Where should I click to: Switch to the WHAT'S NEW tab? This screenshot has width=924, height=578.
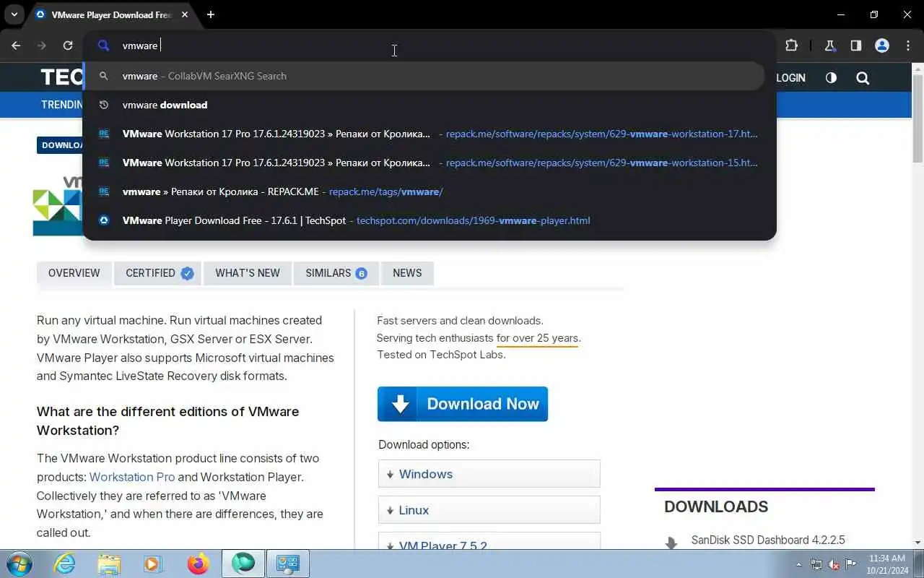click(248, 273)
